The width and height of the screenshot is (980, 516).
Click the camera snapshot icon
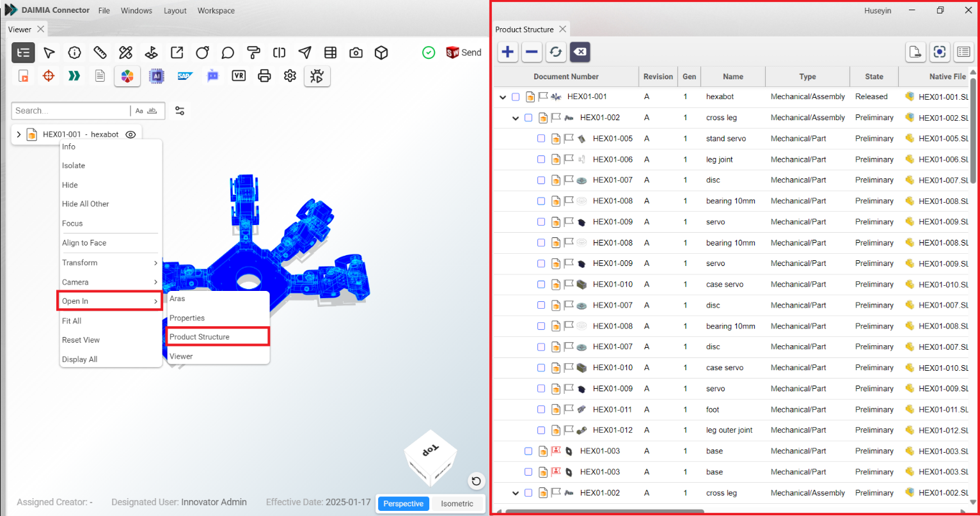356,52
